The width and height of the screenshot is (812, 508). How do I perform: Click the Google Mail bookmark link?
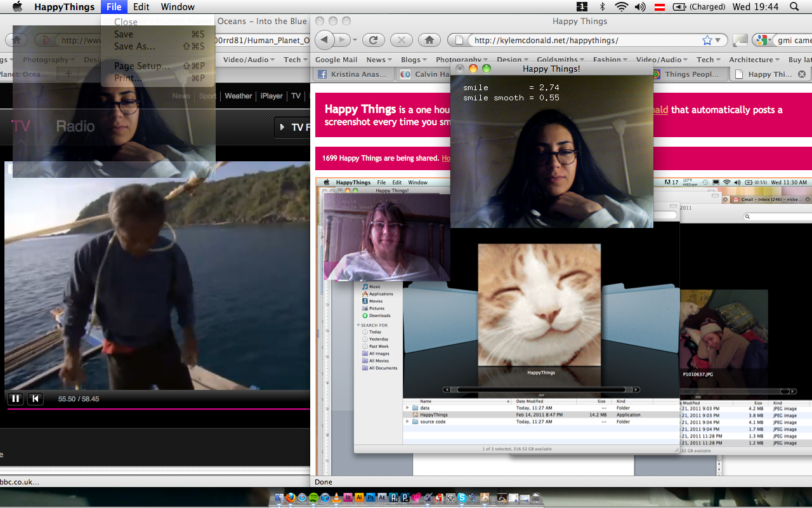(336, 60)
